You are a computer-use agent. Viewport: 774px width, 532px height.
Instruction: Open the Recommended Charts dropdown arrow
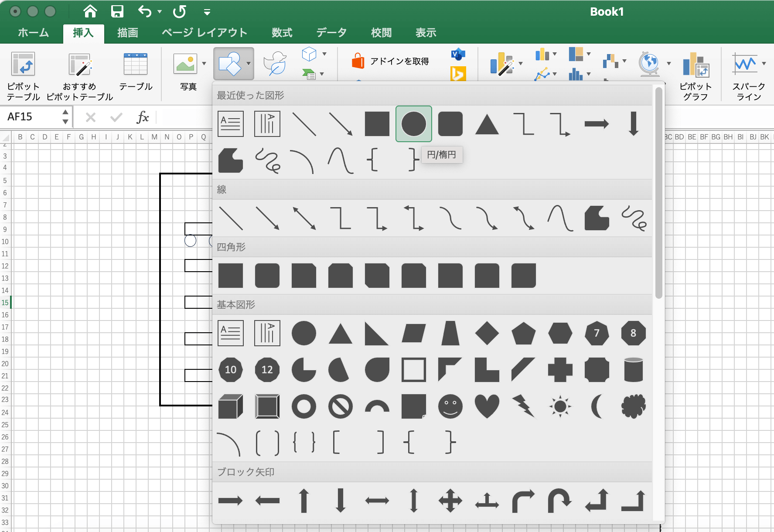pyautogui.click(x=521, y=64)
